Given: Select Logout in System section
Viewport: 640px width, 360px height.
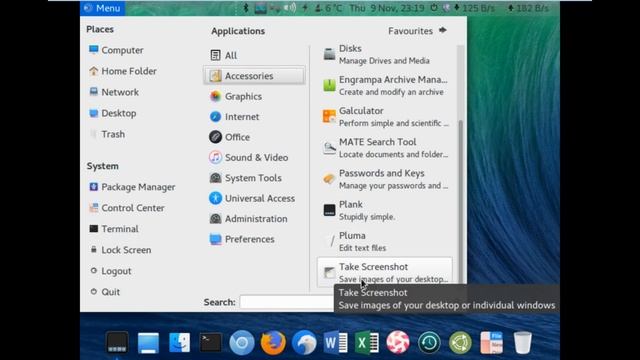Looking at the screenshot, I should 110,271.
